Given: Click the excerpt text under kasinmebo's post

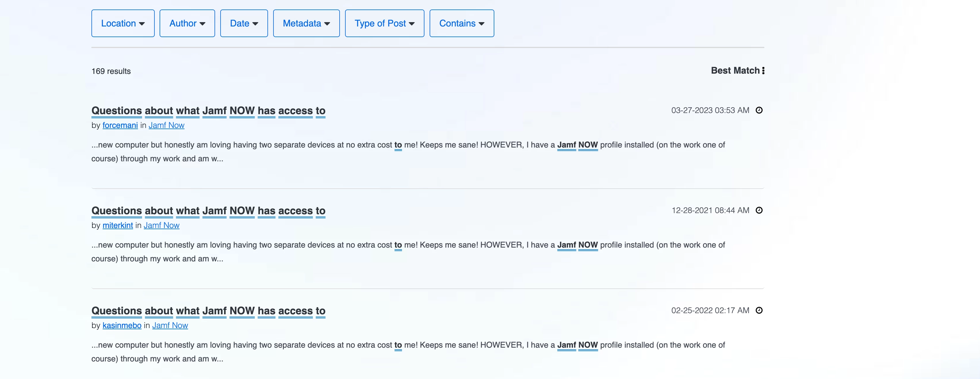Looking at the screenshot, I should [x=408, y=352].
